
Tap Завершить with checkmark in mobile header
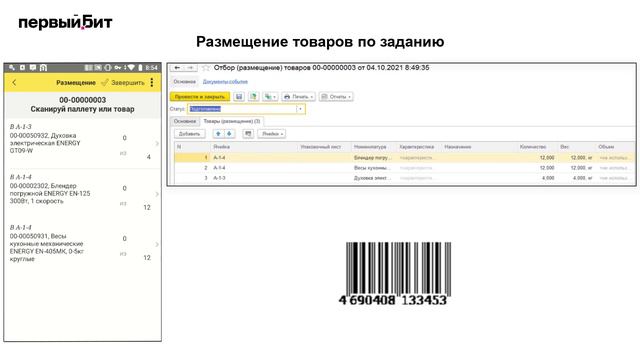pos(123,82)
